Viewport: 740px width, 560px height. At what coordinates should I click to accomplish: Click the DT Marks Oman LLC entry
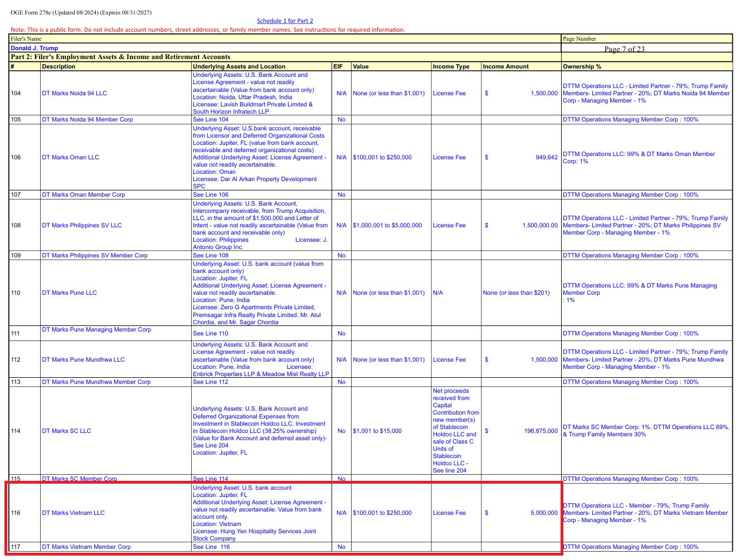point(70,157)
